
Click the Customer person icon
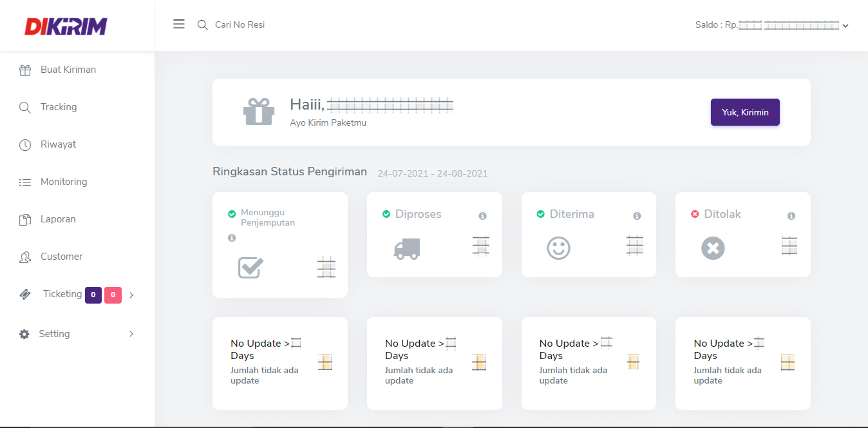pos(25,257)
